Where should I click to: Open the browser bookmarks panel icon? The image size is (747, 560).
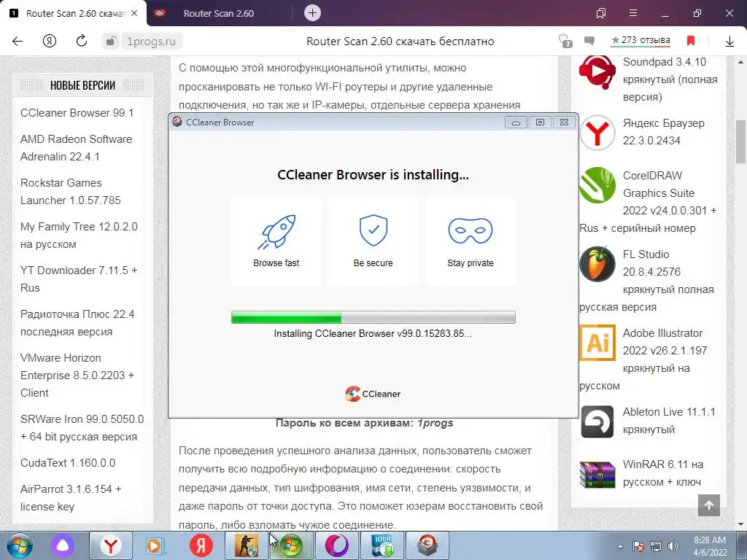[601, 13]
